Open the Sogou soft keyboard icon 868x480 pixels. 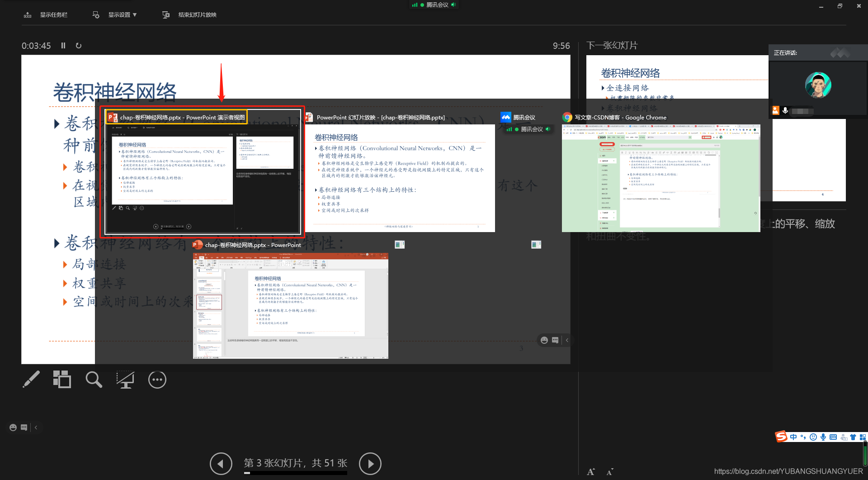pos(833,437)
